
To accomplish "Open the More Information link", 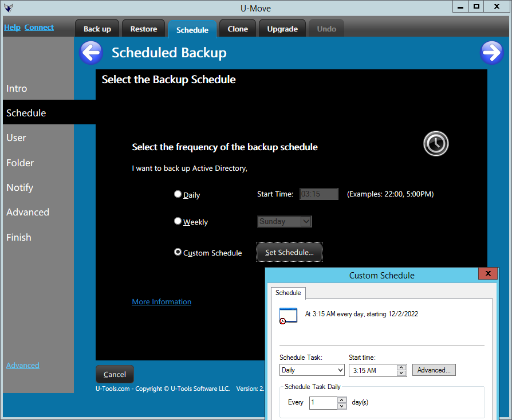I will 162,302.
